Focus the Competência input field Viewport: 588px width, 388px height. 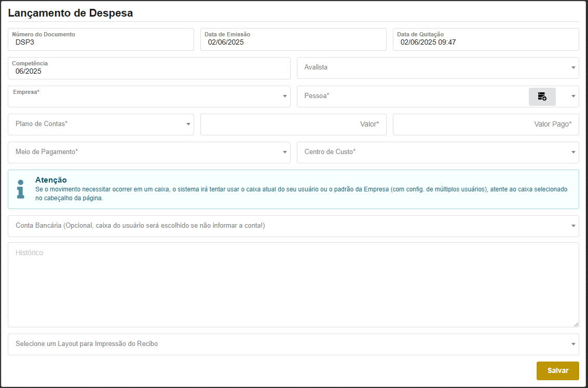(x=149, y=72)
